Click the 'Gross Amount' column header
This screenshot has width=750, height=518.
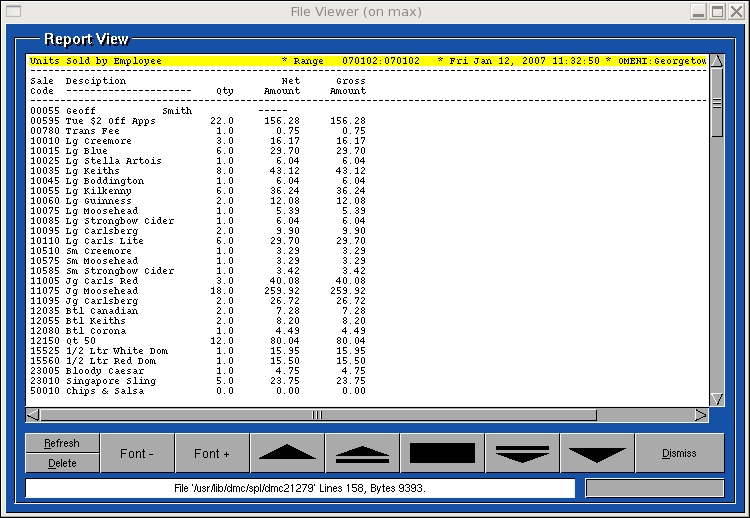coord(348,86)
